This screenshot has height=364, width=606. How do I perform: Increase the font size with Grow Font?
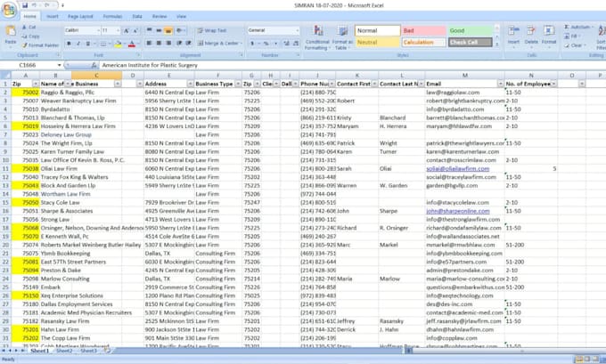tap(126, 30)
